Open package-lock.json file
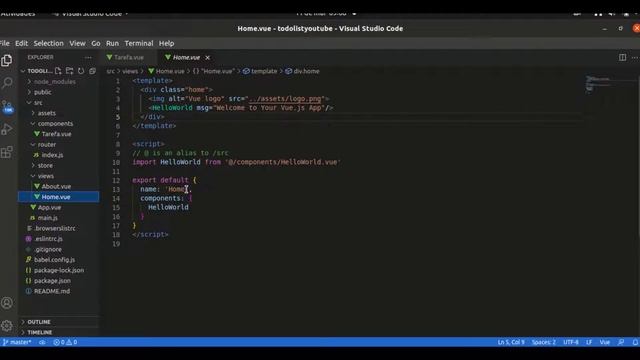 59,270
